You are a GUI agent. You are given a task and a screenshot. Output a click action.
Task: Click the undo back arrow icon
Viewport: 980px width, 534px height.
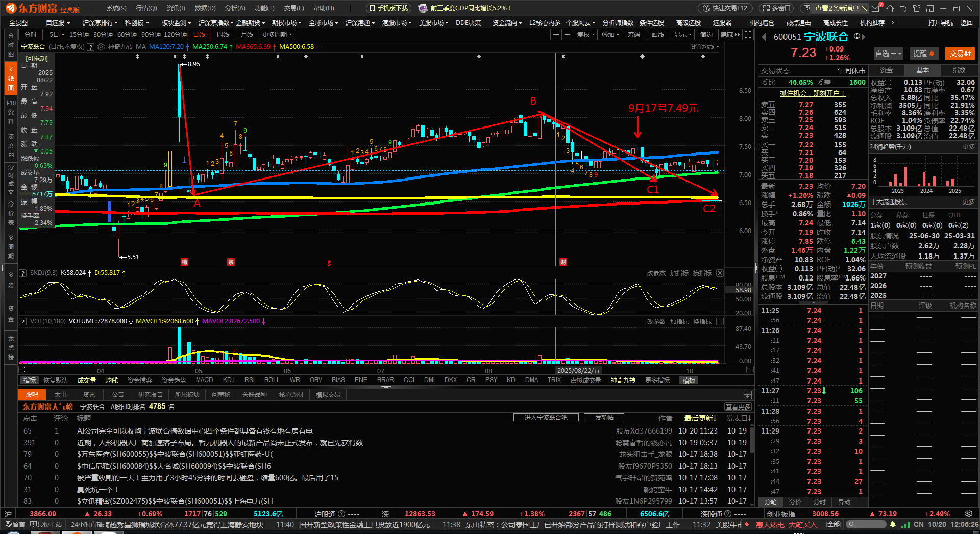pos(903,9)
